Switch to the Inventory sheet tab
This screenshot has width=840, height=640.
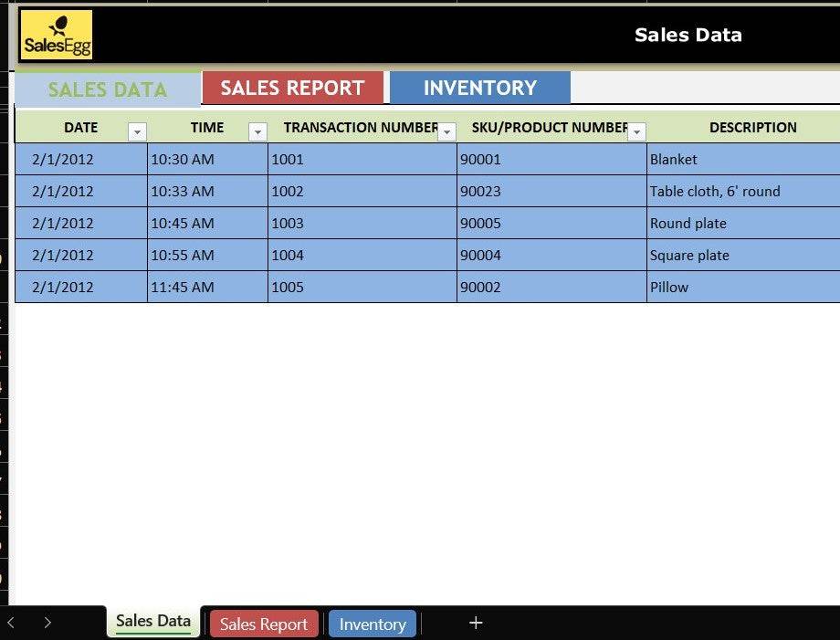tap(372, 624)
